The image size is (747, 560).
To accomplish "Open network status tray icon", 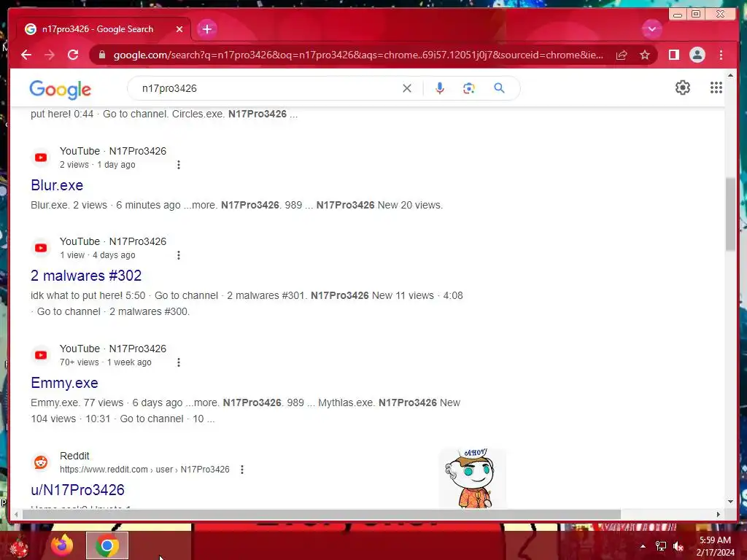I will pyautogui.click(x=661, y=546).
